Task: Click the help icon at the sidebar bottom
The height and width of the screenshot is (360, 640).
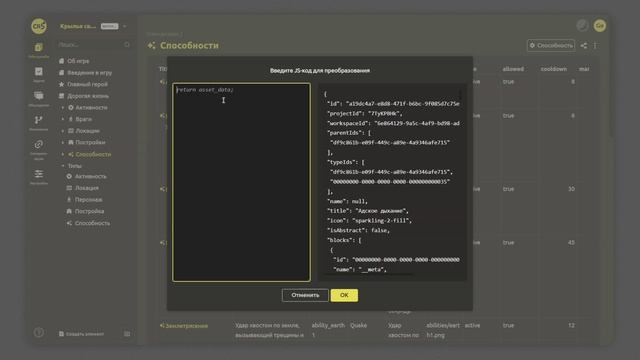Action: 39,333
